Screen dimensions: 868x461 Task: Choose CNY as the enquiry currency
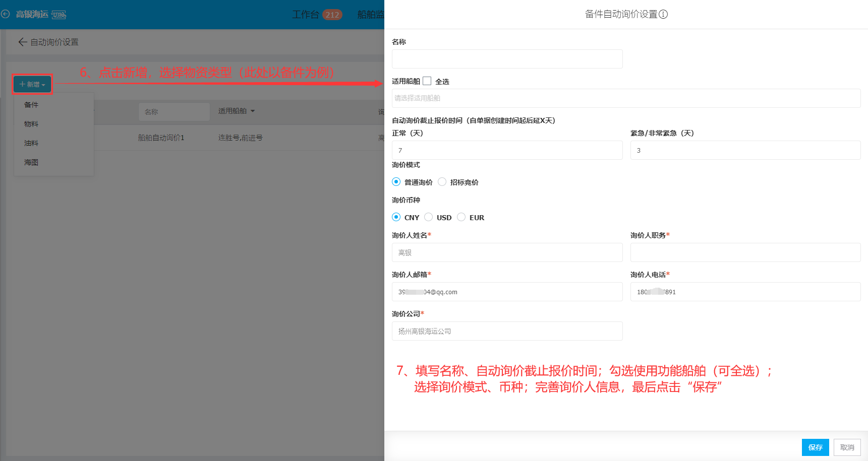396,217
